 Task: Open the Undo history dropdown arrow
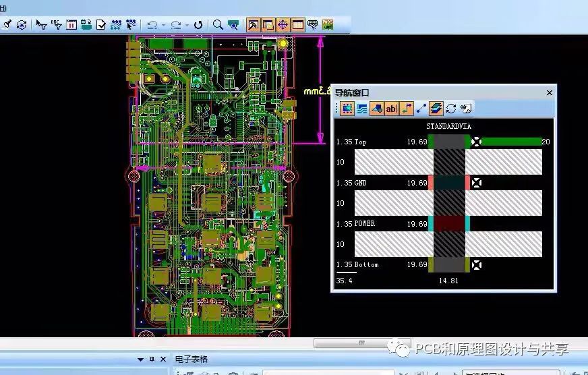coord(165,26)
